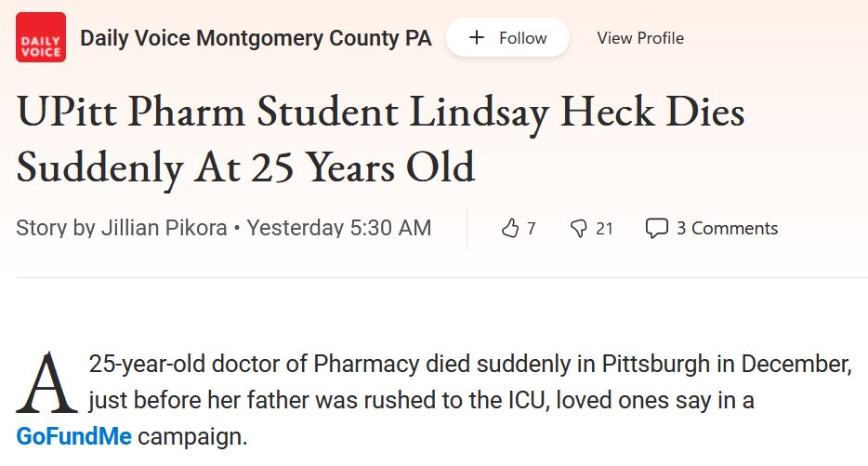Click author name Jillian Pikora
This screenshot has width=868, height=466.
164,228
